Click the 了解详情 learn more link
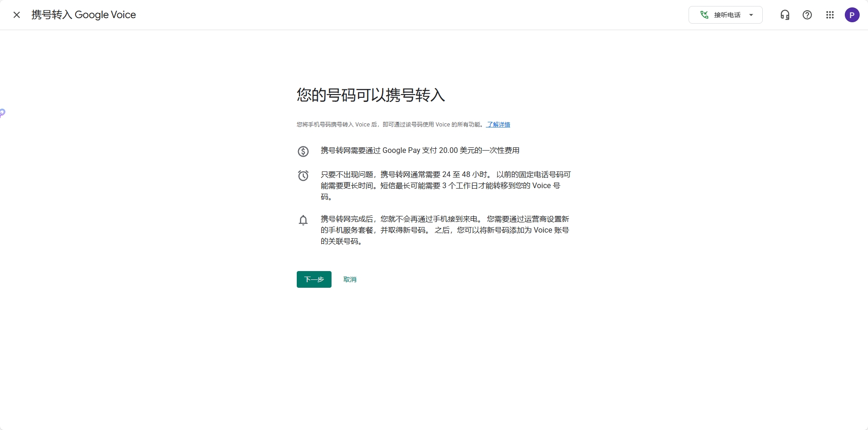This screenshot has height=430, width=868. [x=498, y=125]
